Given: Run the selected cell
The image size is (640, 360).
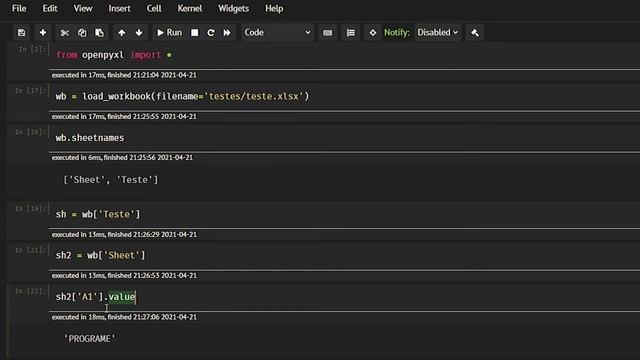Looking at the screenshot, I should (x=169, y=33).
